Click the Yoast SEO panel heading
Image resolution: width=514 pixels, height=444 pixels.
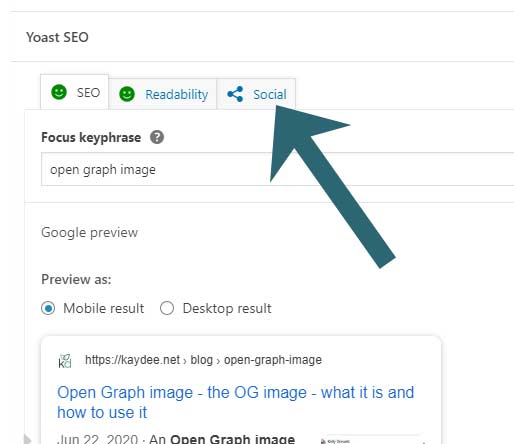point(57,37)
